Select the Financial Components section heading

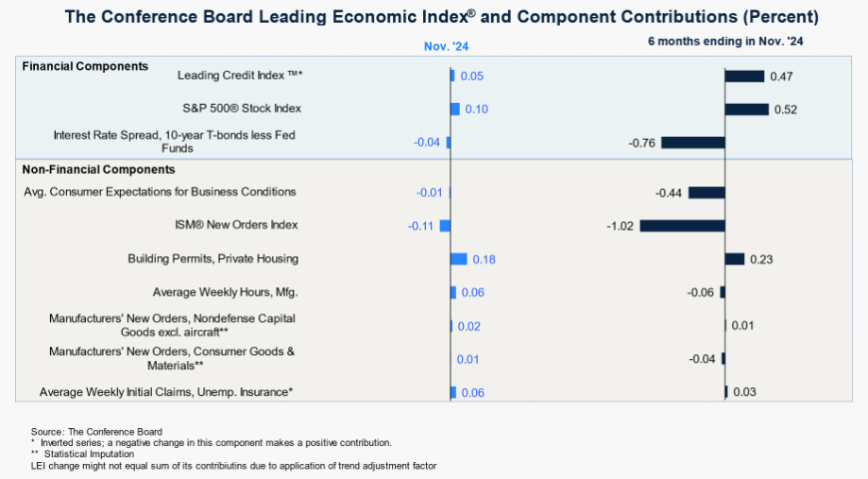click(85, 66)
